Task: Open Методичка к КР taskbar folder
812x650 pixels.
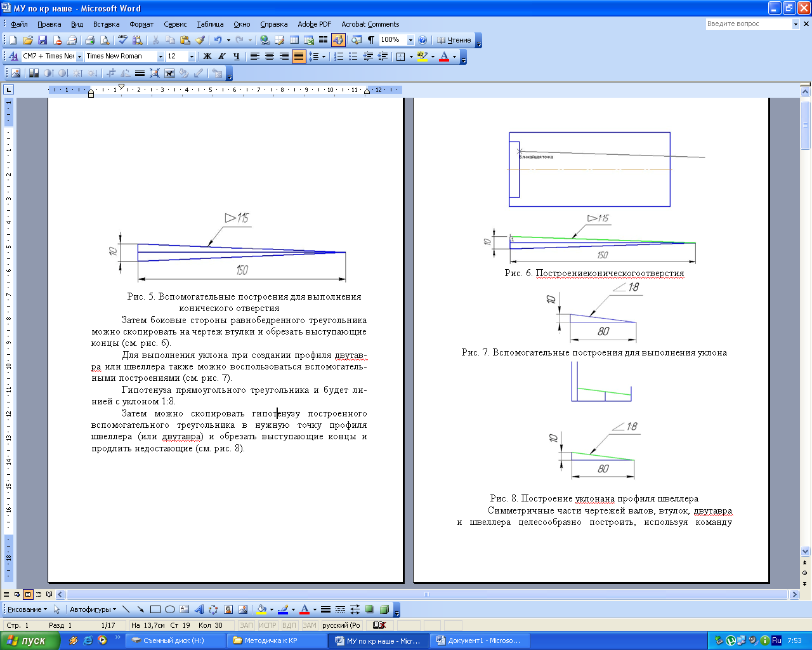Action: (275, 640)
